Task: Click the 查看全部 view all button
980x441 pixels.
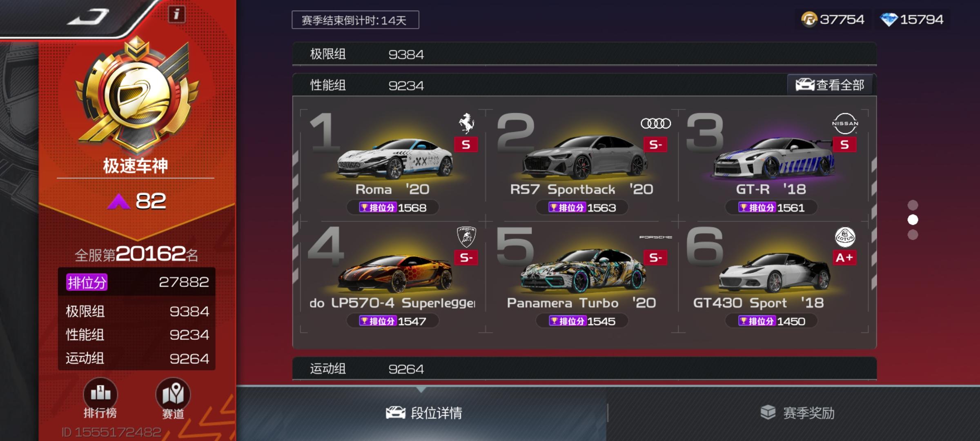Action: (x=830, y=85)
